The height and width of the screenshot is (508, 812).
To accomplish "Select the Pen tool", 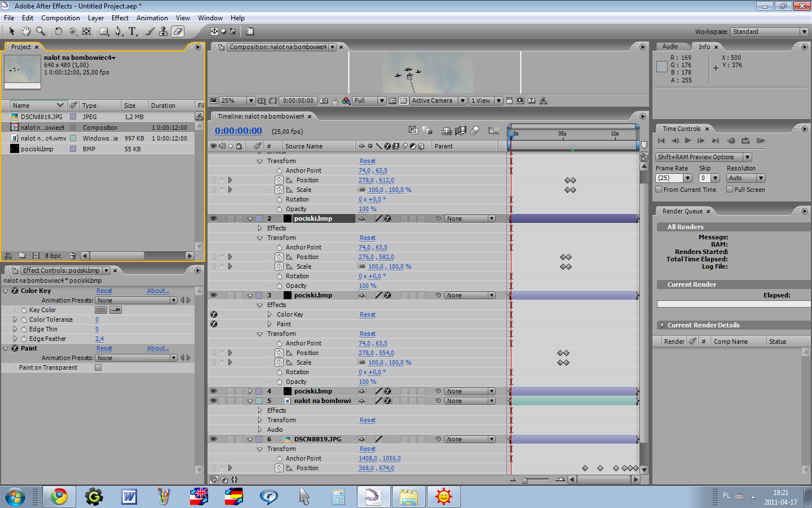I will coord(118,32).
